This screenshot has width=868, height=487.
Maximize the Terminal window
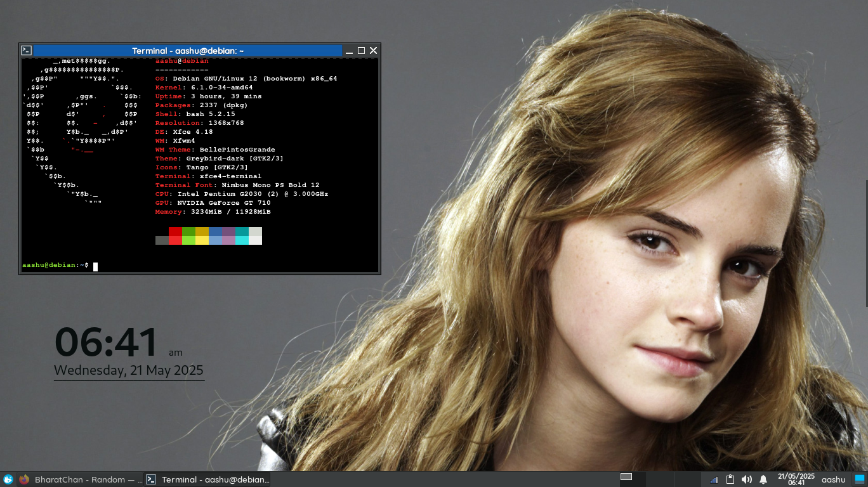tap(361, 51)
